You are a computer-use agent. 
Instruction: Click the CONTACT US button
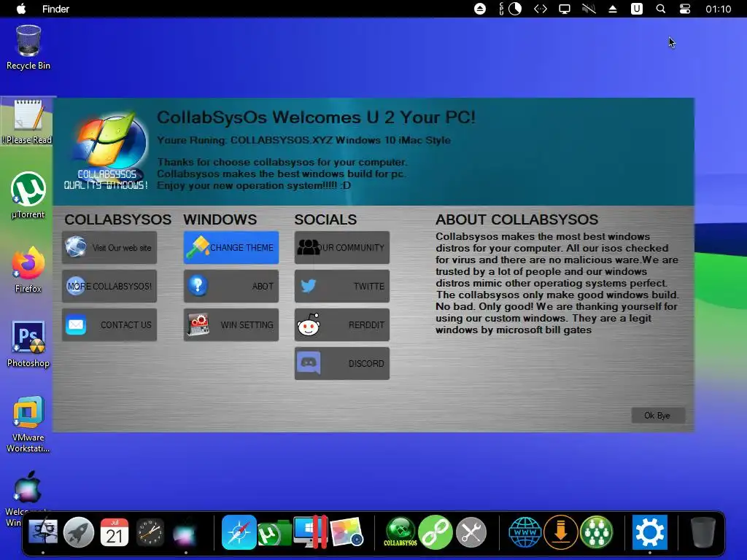pyautogui.click(x=109, y=324)
